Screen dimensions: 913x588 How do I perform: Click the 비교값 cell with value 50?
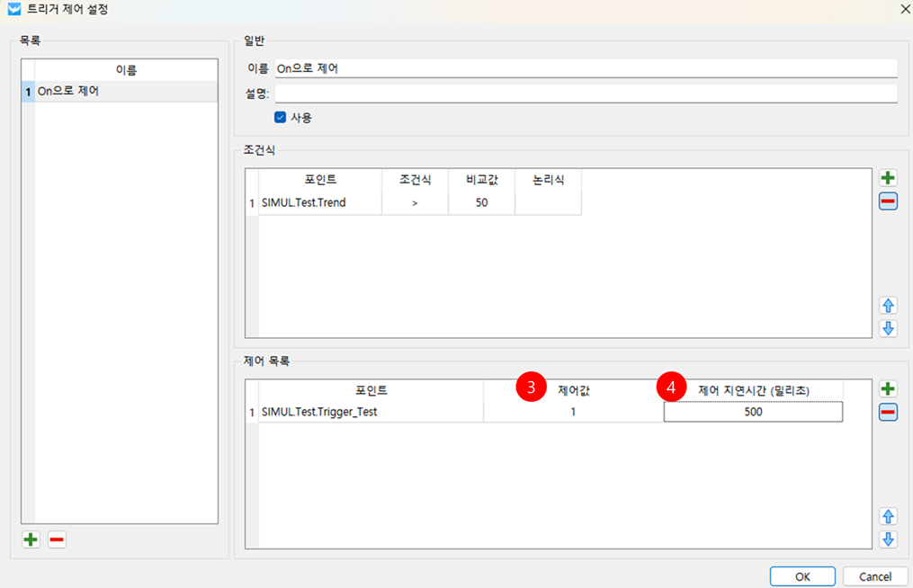[481, 203]
